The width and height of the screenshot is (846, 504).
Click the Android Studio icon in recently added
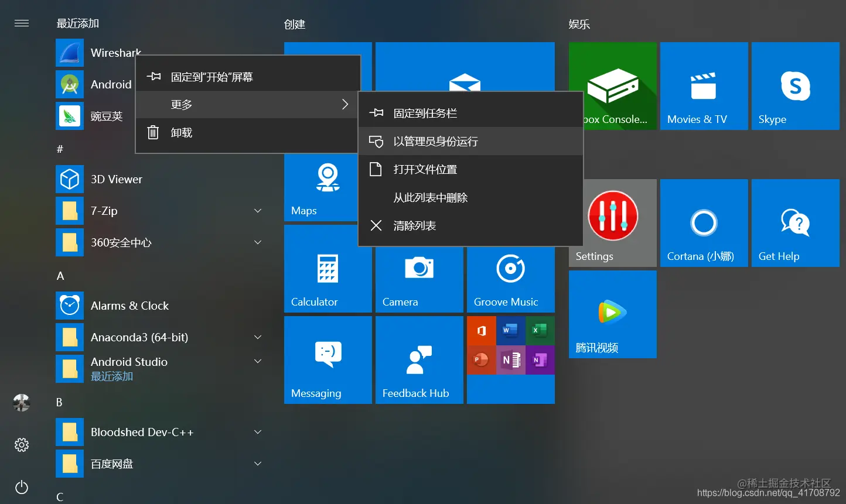point(70,84)
